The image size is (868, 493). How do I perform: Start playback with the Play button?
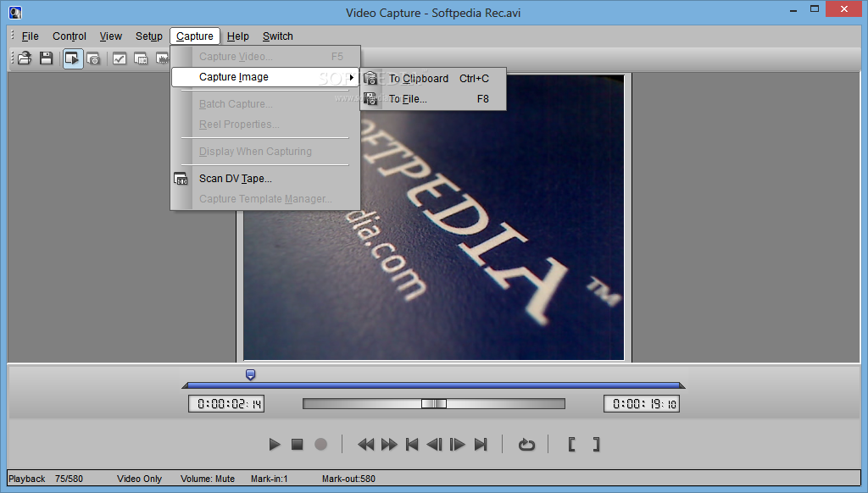[274, 445]
